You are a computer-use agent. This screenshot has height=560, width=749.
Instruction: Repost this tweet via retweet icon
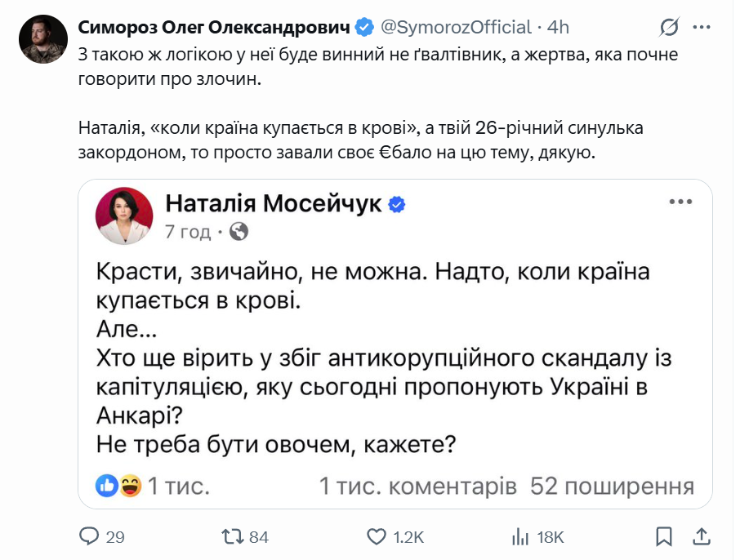pos(233,536)
